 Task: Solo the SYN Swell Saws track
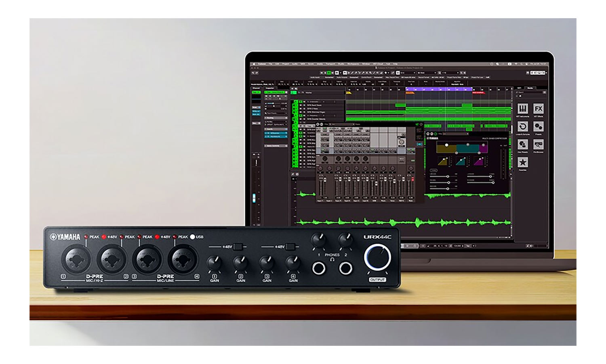[x=304, y=105]
